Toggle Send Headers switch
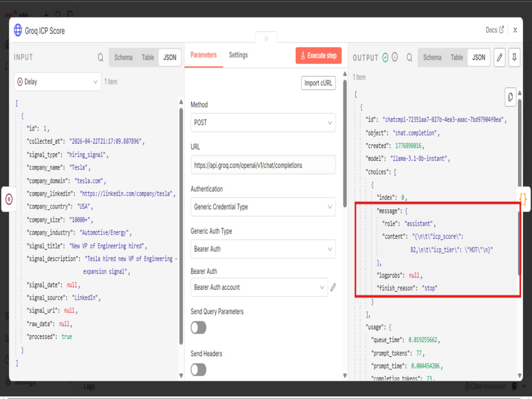Image resolution: width=532 pixels, height=399 pixels. 198,370
